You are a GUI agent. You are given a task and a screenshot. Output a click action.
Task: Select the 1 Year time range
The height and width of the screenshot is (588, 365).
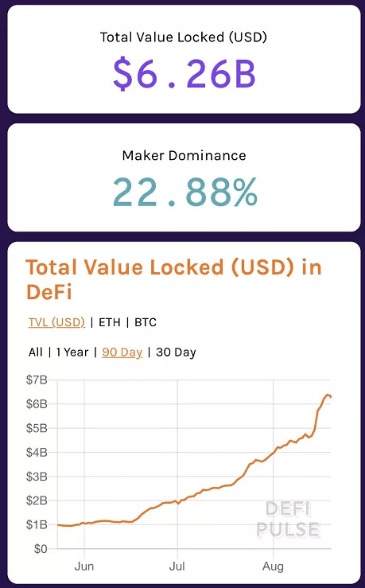[72, 352]
